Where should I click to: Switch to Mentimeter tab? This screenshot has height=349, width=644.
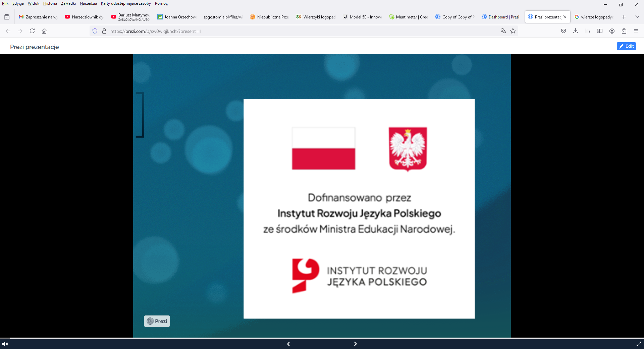click(408, 17)
